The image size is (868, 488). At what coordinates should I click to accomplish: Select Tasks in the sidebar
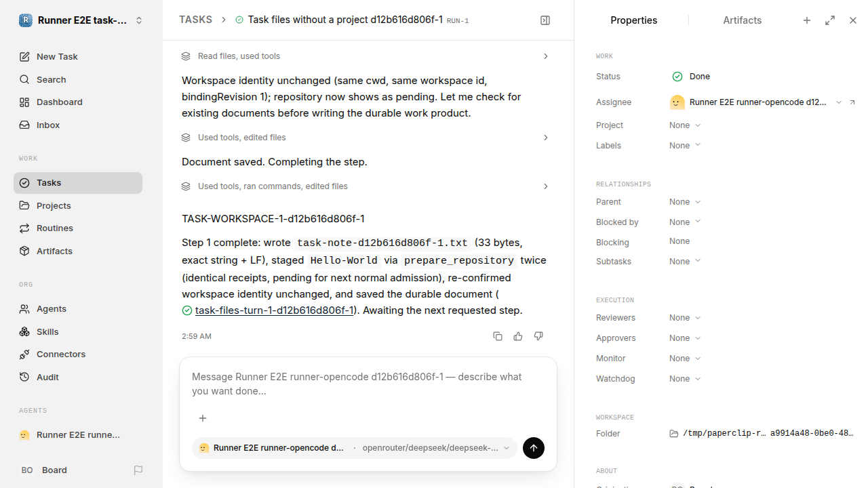78,183
